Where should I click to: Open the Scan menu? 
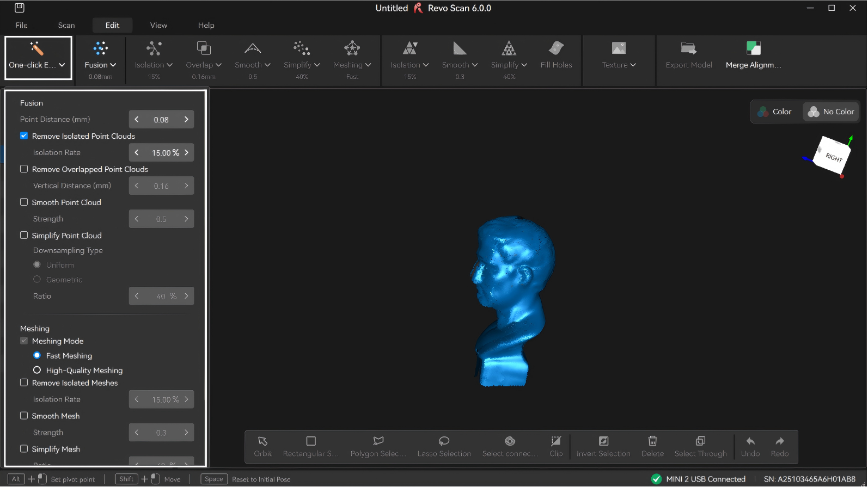(x=66, y=25)
